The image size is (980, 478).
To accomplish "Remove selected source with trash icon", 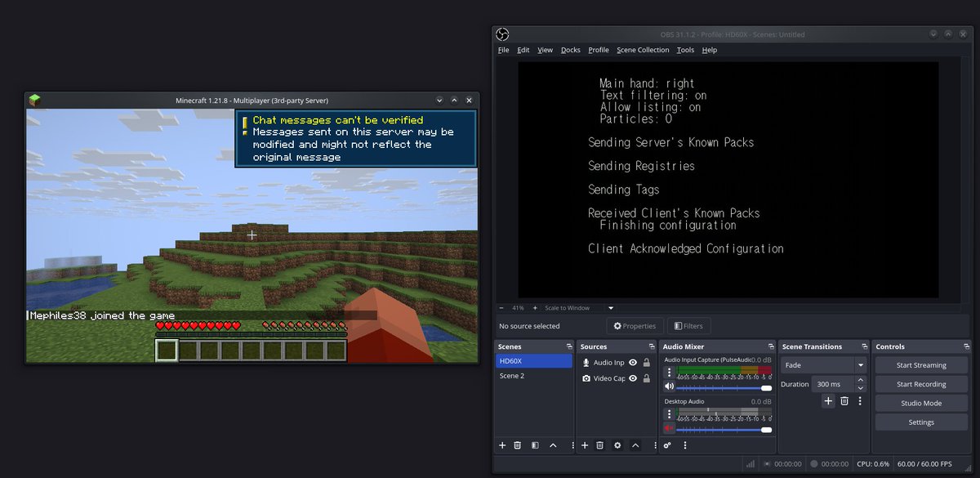I will (x=599, y=445).
